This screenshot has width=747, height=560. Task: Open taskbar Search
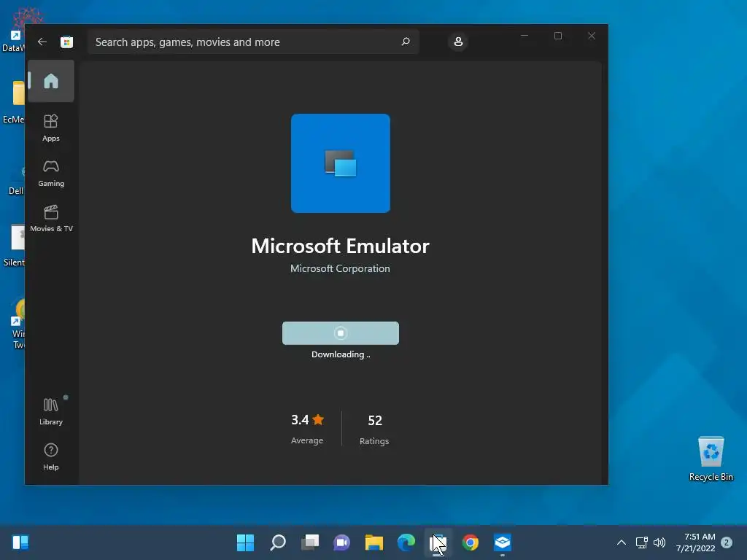pos(278,542)
